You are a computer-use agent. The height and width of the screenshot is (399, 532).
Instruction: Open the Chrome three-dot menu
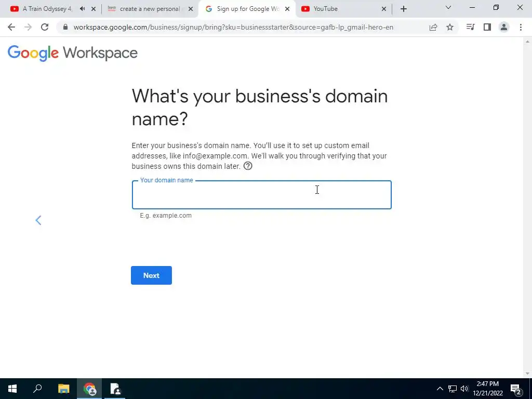[521, 27]
